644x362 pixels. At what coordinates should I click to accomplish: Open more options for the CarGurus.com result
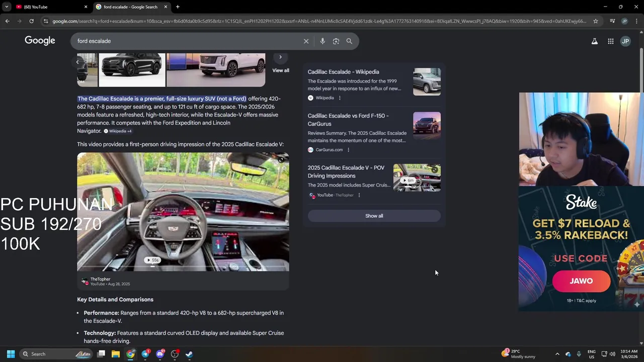pos(348,150)
